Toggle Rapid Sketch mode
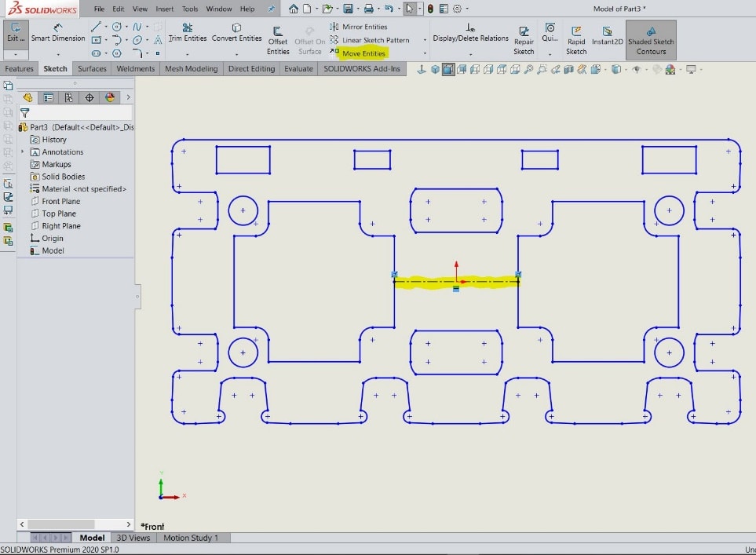756x555 pixels. tap(576, 40)
